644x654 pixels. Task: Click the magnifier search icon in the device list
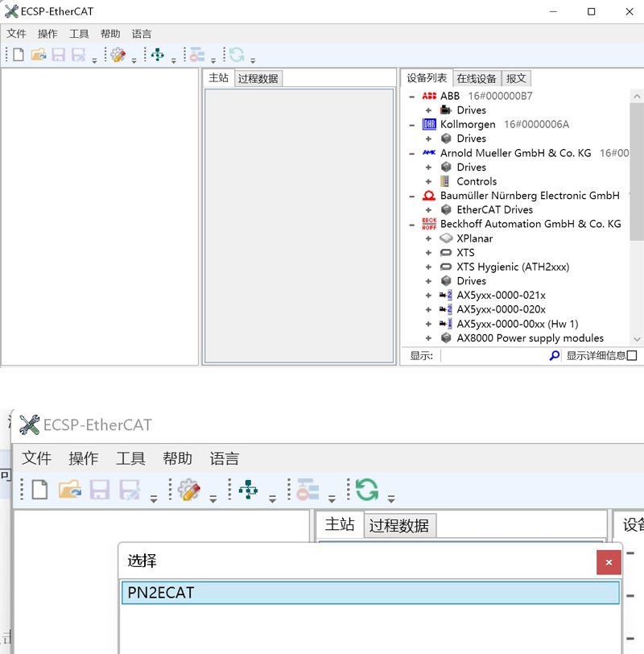coord(554,355)
